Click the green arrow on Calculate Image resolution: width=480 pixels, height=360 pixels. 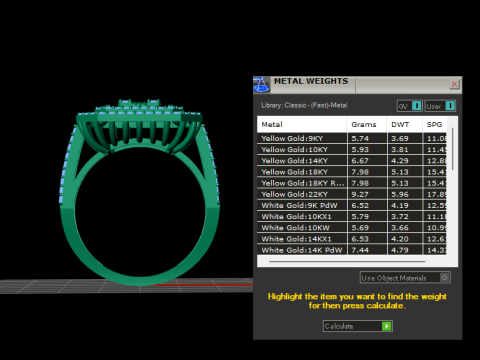pyautogui.click(x=387, y=326)
